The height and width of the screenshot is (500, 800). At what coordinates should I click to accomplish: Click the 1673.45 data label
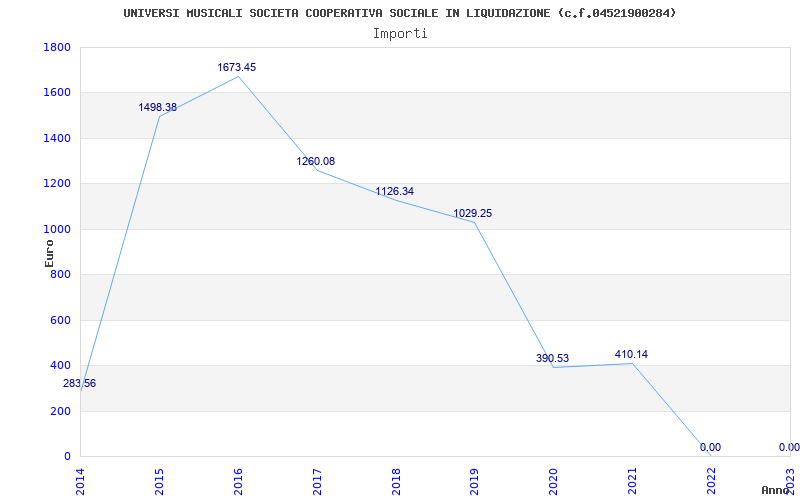pyautogui.click(x=237, y=67)
